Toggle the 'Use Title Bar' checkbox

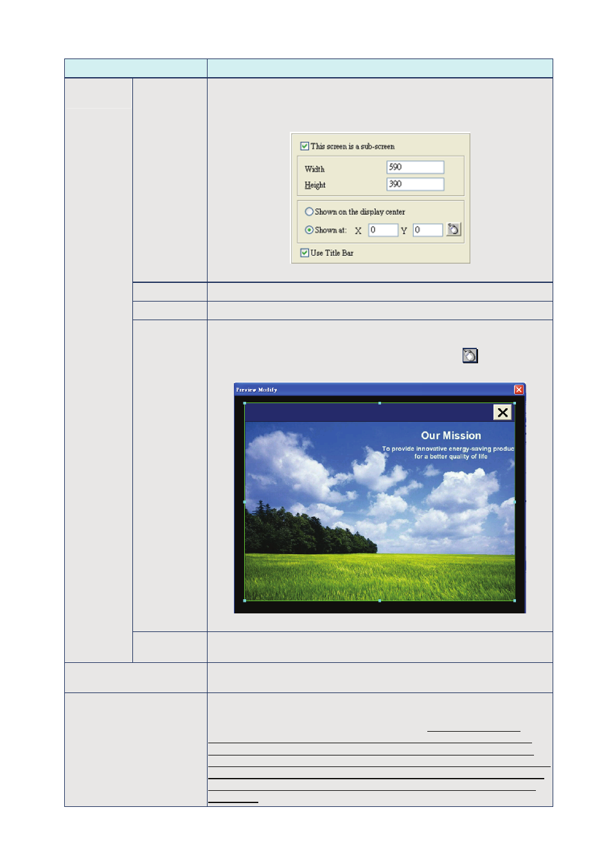[x=305, y=253]
